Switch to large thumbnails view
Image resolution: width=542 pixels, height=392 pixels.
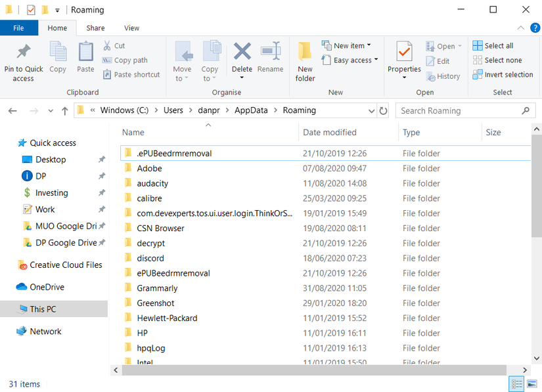[531, 384]
